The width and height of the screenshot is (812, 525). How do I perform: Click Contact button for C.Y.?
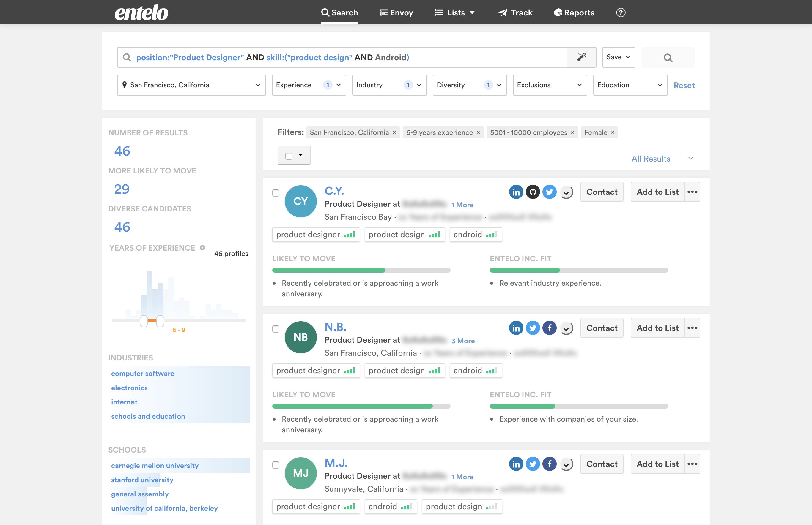click(x=602, y=192)
